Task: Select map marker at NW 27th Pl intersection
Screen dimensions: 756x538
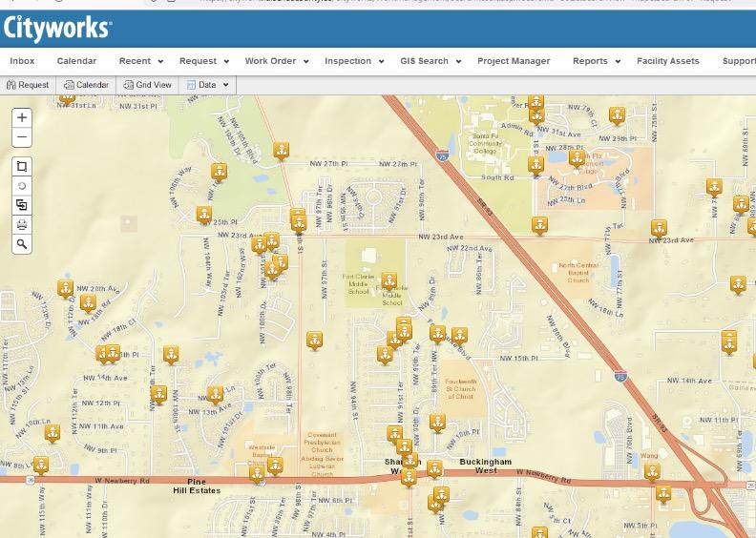Action: tap(281, 151)
